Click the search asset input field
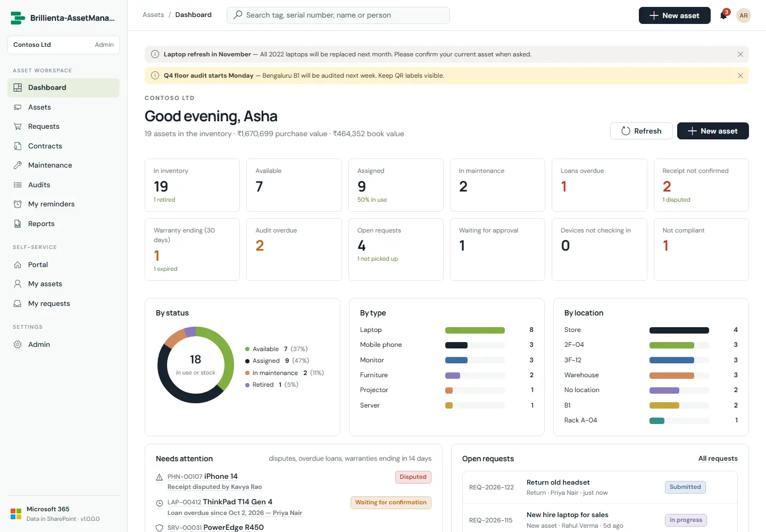 tap(338, 15)
